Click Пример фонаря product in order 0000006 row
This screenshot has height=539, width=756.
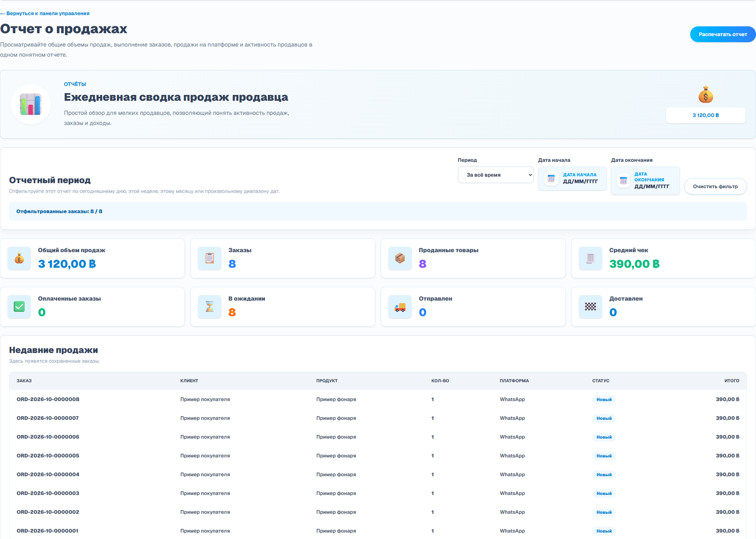pos(336,437)
